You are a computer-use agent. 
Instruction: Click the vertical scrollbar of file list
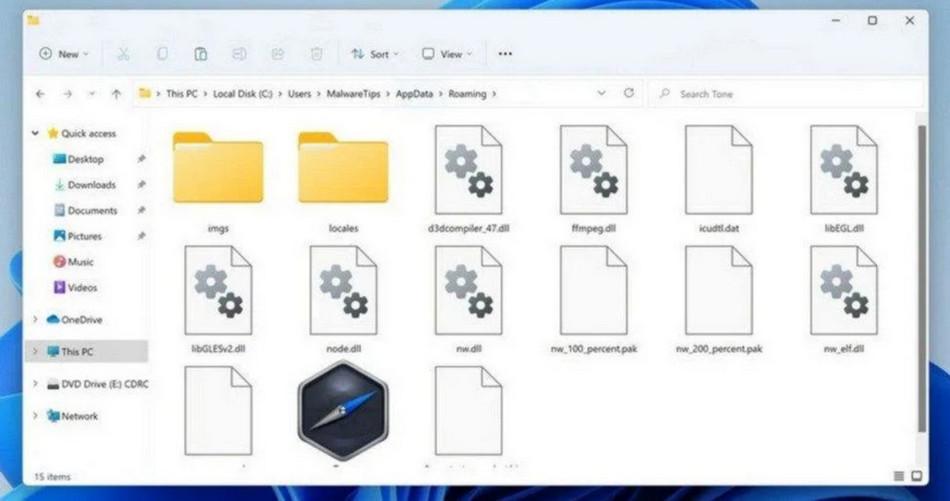[922, 279]
